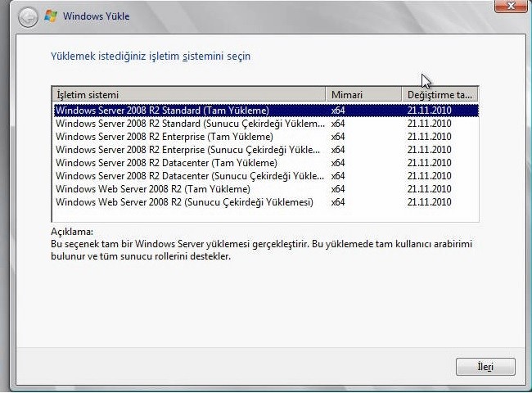This screenshot has height=393, width=532.
Task: Select Datacenter (Sunucu Çekirdeği Yükle... row
Action: 265,176
